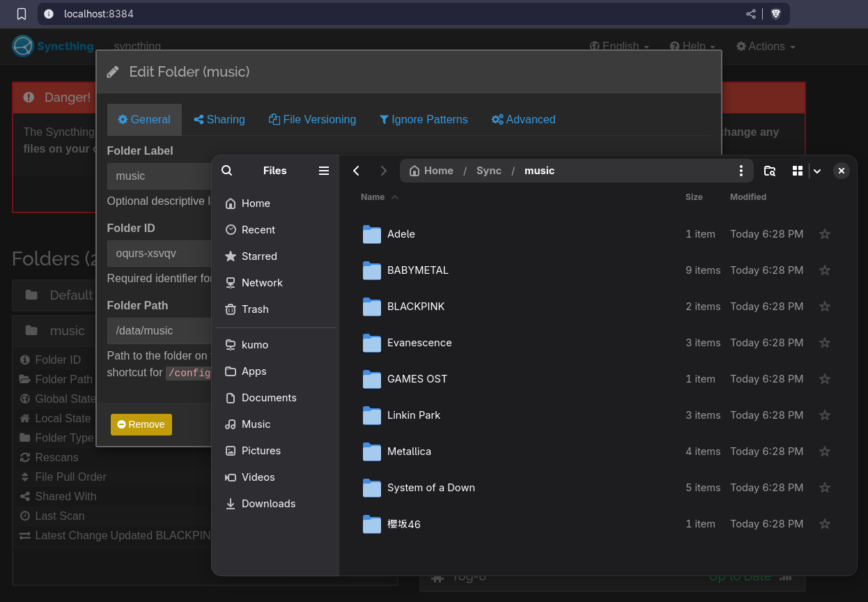Screen dimensions: 868x602
Task: Open Recent in the Files sidebar
Action: 276,230
